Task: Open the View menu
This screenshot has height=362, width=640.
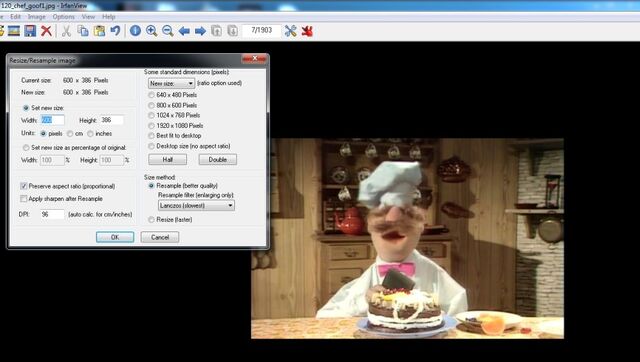Action: click(88, 17)
